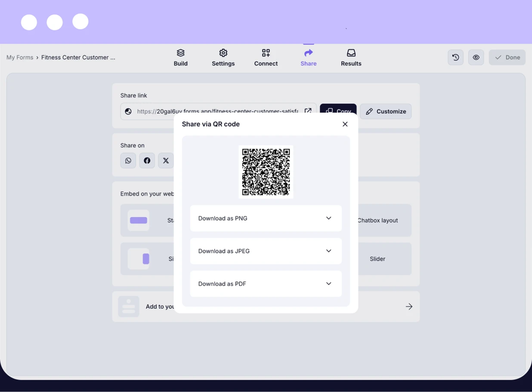This screenshot has height=392, width=532.
Task: Expand the Download as JPEG dropdown
Action: pos(265,251)
